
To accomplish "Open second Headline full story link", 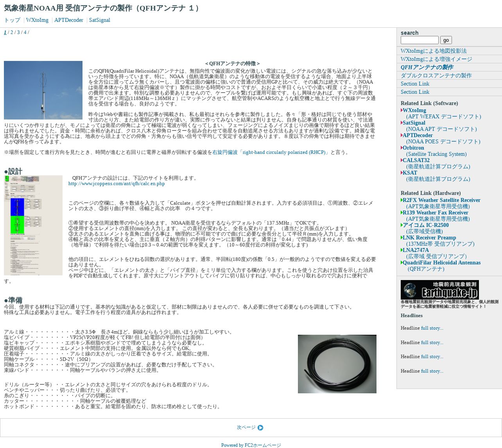I will pyautogui.click(x=432, y=343).
